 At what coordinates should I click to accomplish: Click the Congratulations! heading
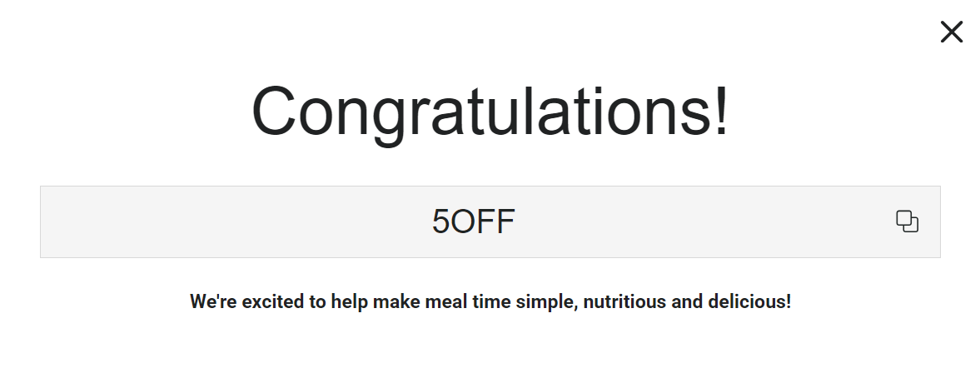point(490,112)
